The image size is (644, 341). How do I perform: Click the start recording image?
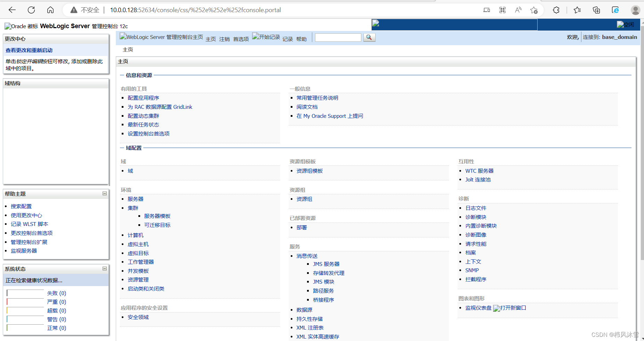tap(266, 36)
